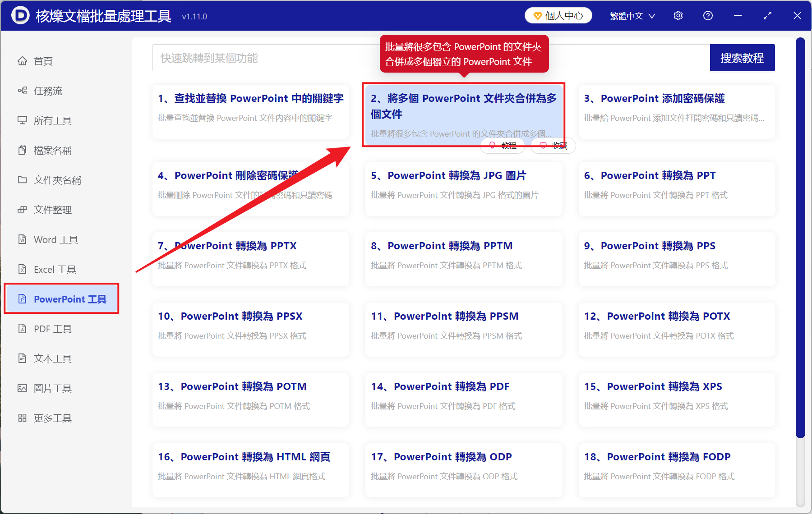Click the 搜索教程 search tutorial button
This screenshot has height=514, width=812.
(x=742, y=58)
